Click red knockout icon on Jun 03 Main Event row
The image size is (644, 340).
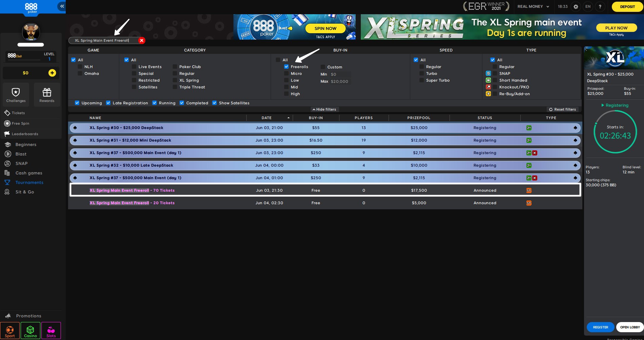click(535, 153)
